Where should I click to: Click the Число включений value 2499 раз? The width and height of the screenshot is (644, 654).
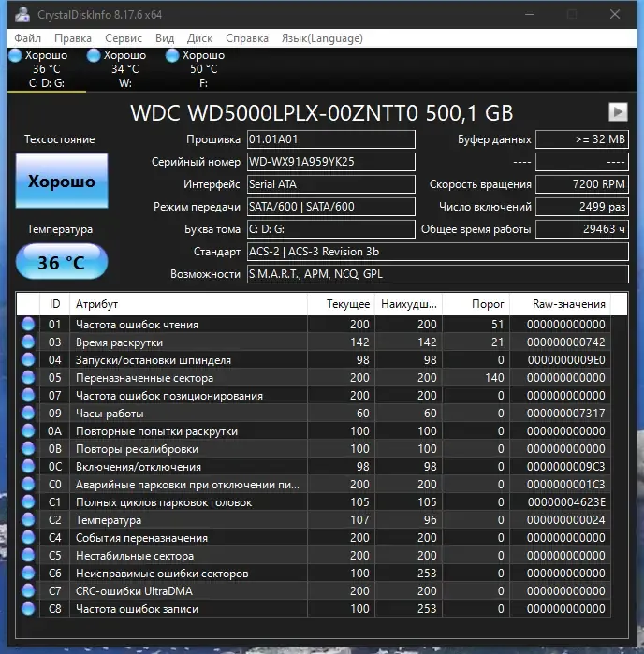click(582, 207)
